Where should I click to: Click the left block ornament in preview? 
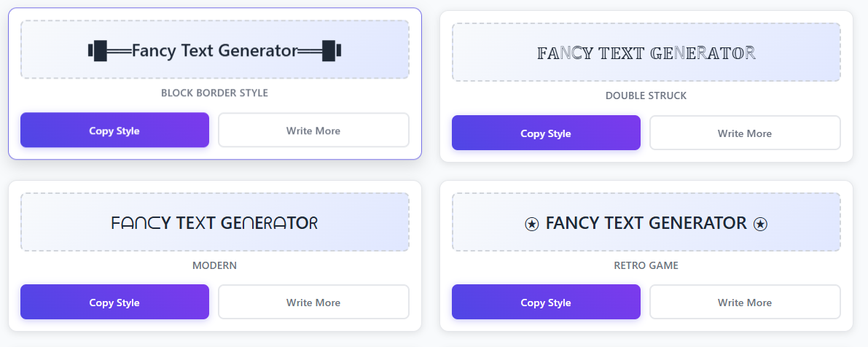(x=98, y=51)
